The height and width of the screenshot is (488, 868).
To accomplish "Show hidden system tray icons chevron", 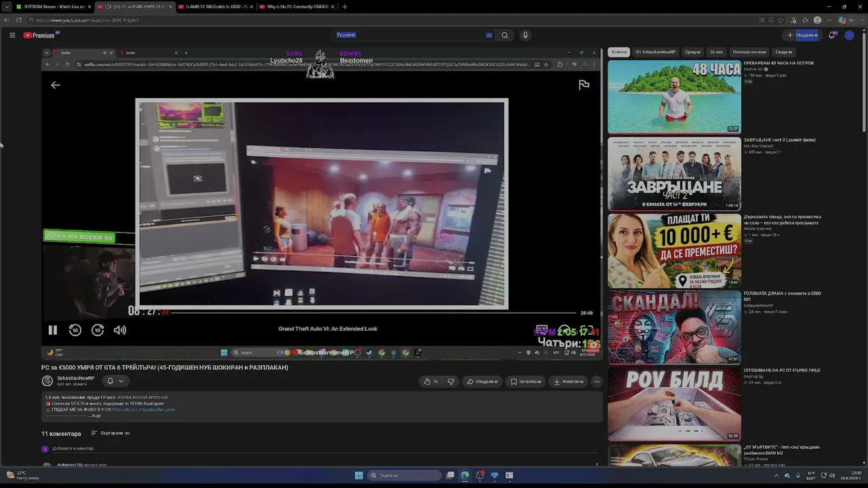I will point(776,475).
